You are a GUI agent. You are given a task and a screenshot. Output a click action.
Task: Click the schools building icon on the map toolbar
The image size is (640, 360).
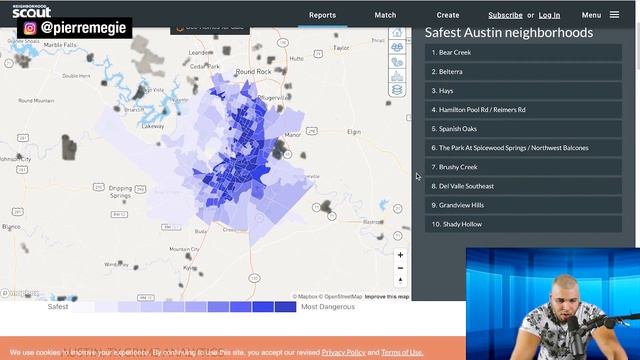click(397, 76)
